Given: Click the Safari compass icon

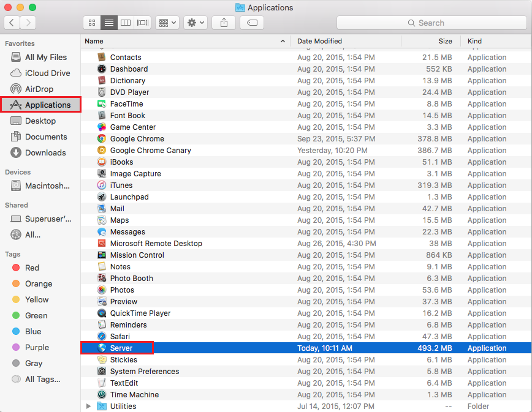Looking at the screenshot, I should click(102, 337).
